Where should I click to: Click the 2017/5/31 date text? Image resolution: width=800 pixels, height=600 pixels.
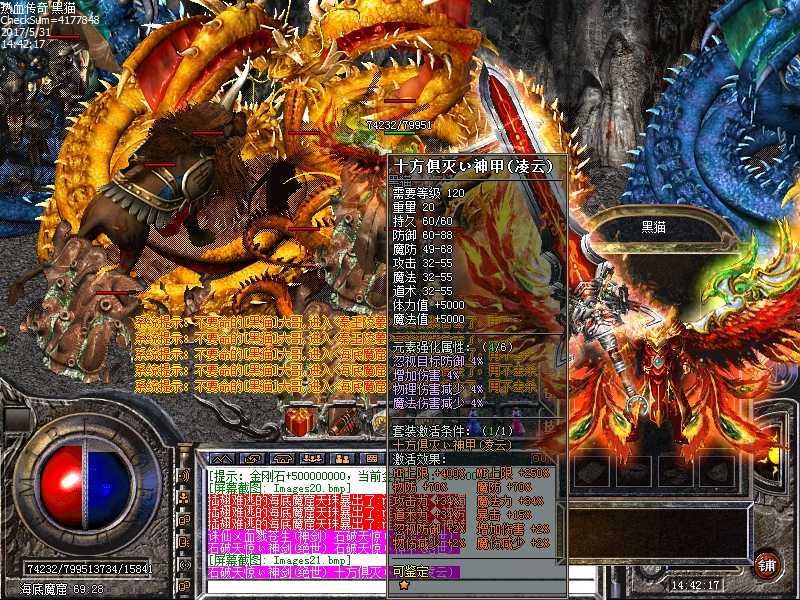(26, 32)
